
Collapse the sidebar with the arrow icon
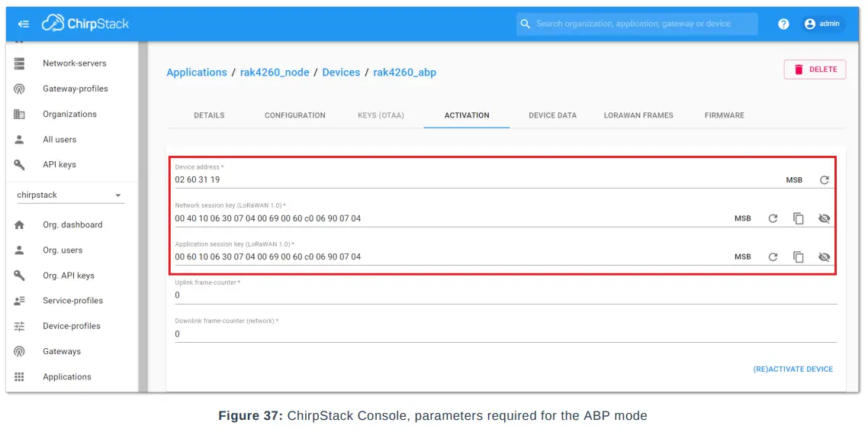[24, 24]
